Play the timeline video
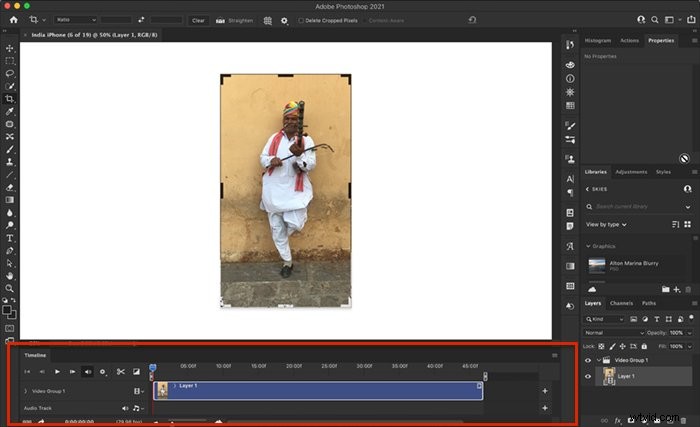The image size is (700, 427). pyautogui.click(x=57, y=372)
